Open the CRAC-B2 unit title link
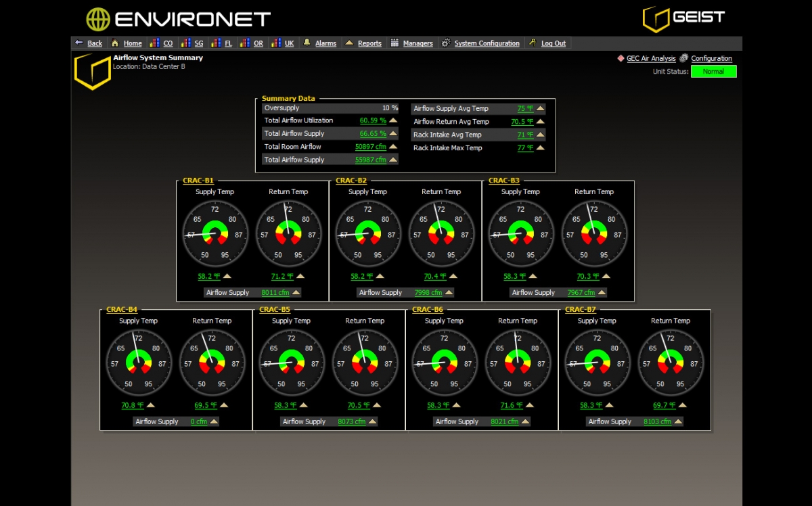812x506 pixels. 351,181
